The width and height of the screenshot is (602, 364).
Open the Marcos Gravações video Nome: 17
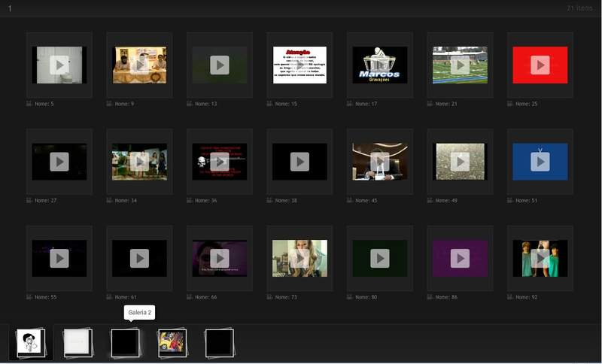coord(380,65)
